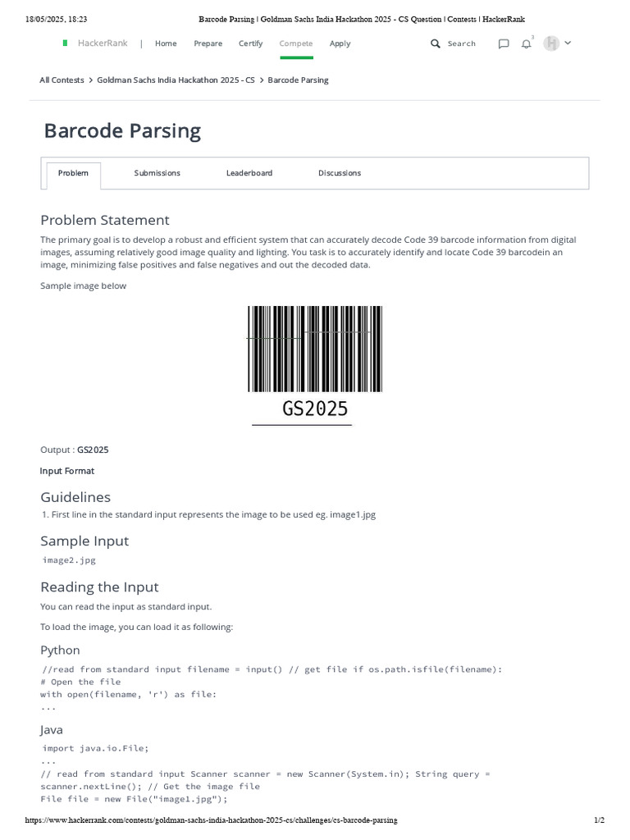The image size is (630, 840).
Task: Open the messages chat icon
Action: (504, 43)
